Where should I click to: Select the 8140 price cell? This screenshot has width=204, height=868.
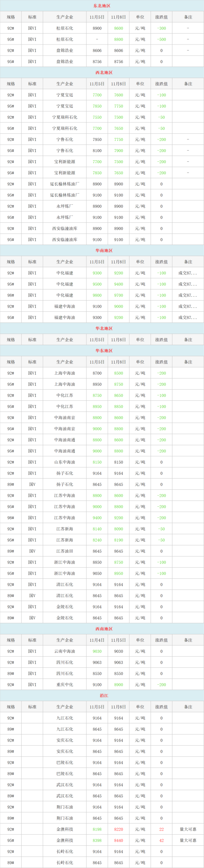[97, 529]
